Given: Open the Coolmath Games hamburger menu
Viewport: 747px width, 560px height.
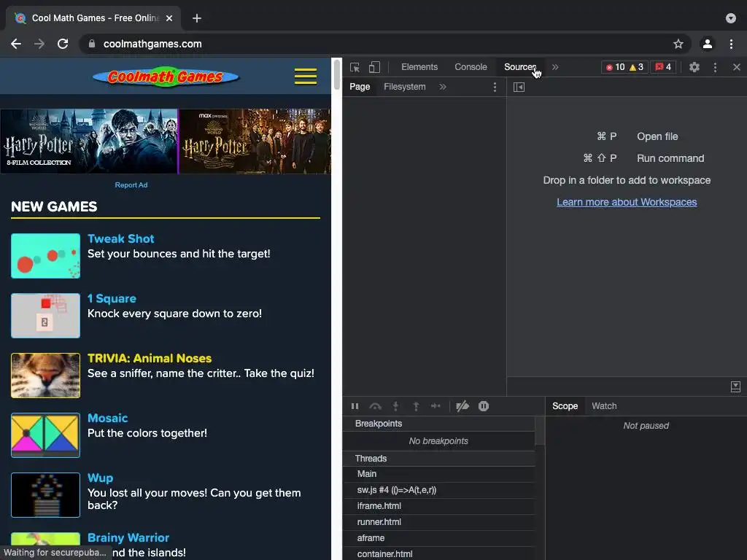Looking at the screenshot, I should click(x=306, y=76).
